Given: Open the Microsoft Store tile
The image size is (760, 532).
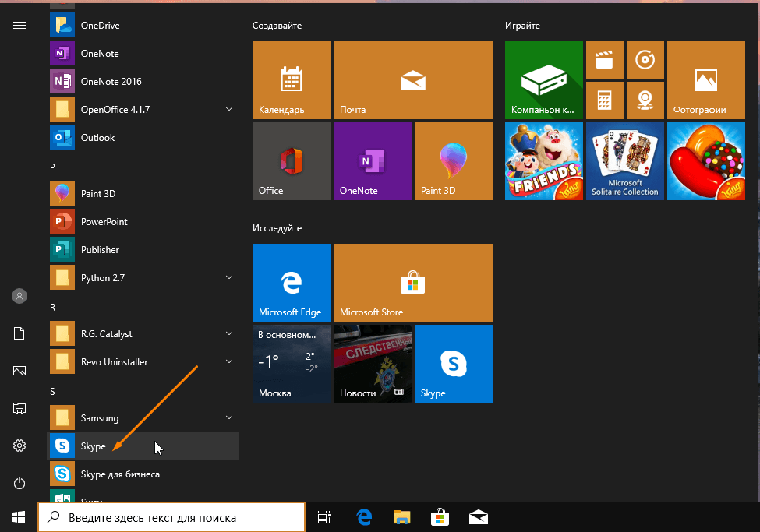Looking at the screenshot, I should [413, 283].
